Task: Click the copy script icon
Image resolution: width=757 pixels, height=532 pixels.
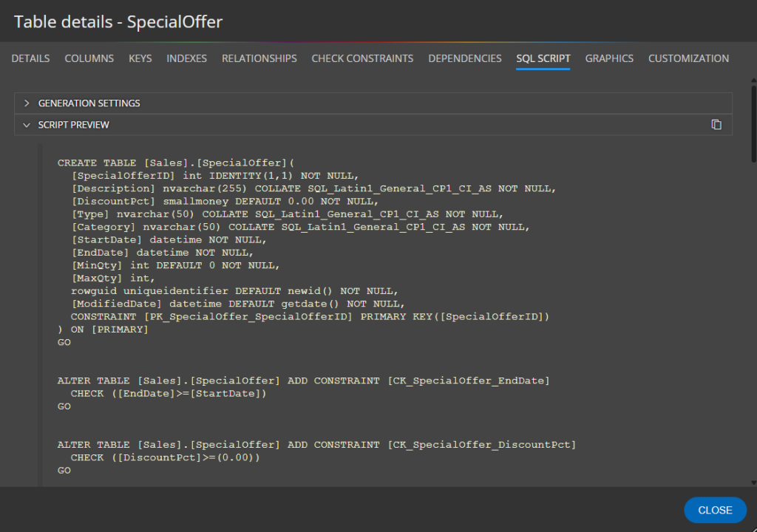Action: (x=716, y=125)
